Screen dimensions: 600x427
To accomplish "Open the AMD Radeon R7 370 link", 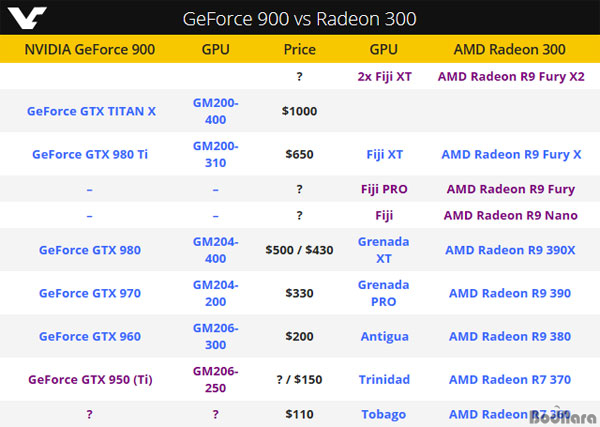I will tap(510, 380).
